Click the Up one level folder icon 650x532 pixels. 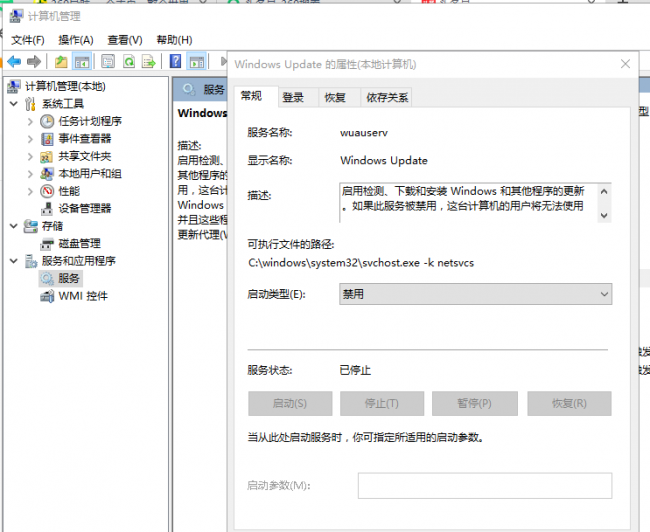click(61, 62)
